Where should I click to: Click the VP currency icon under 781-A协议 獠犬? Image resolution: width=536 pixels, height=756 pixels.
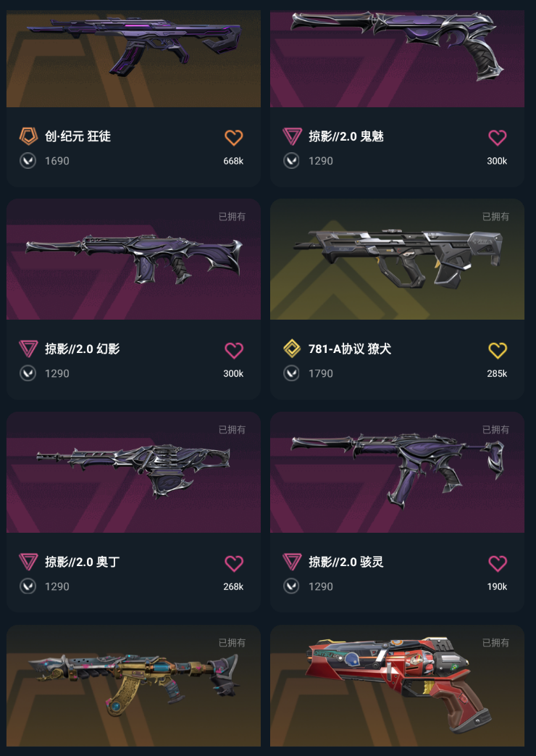point(291,373)
